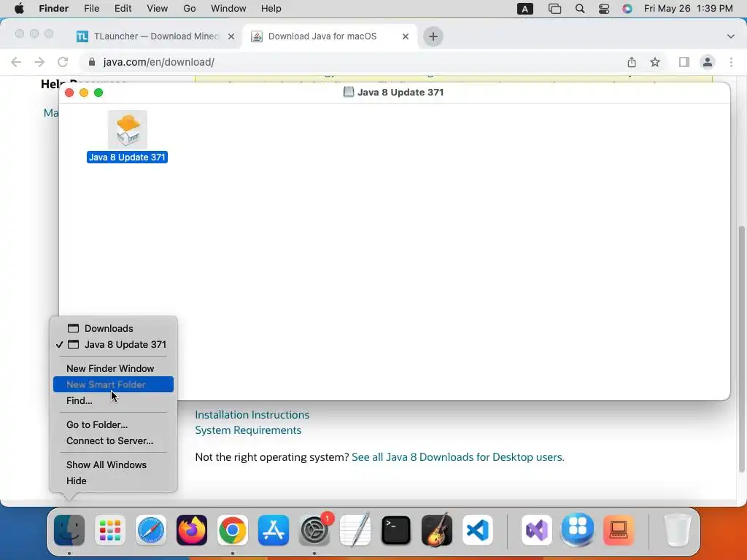Open TextEdit from the Dock
The width and height of the screenshot is (747, 560).
[x=355, y=530]
